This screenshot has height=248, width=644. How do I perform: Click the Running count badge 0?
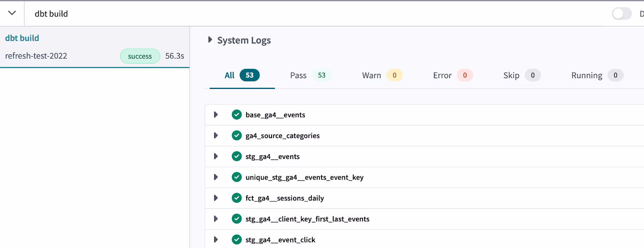pyautogui.click(x=615, y=75)
